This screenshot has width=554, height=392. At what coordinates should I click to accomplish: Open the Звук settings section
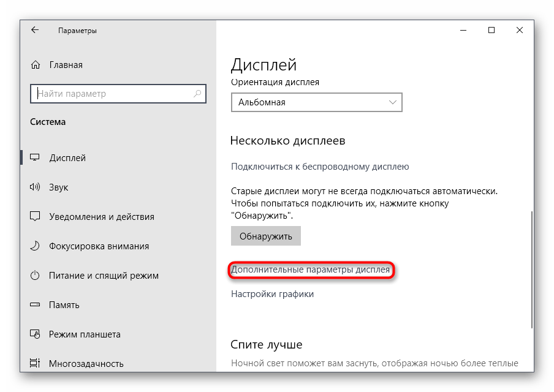[59, 187]
